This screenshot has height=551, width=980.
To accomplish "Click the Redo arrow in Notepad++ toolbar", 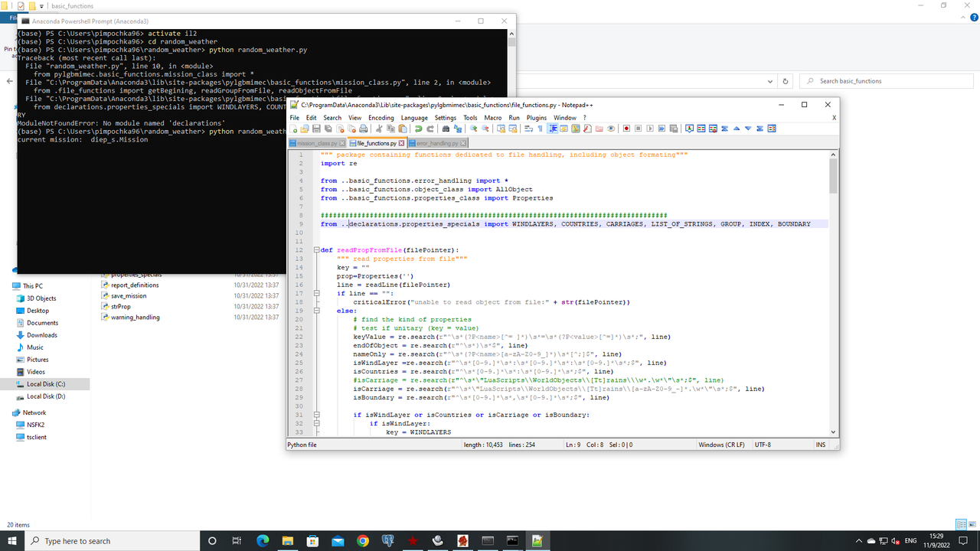I will 430,129.
